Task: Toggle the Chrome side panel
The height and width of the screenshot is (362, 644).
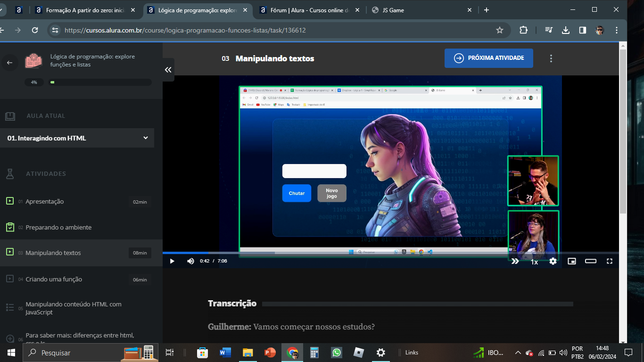Action: tap(583, 30)
